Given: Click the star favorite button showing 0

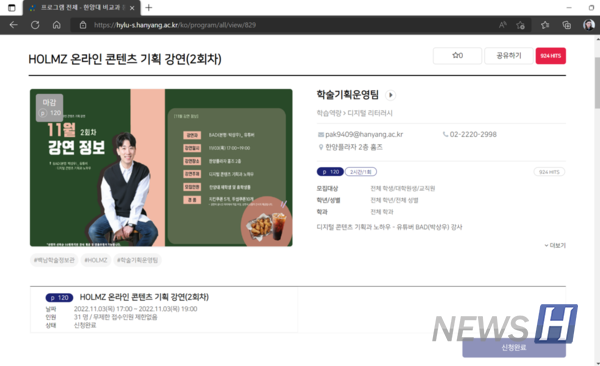Looking at the screenshot, I should point(457,56).
